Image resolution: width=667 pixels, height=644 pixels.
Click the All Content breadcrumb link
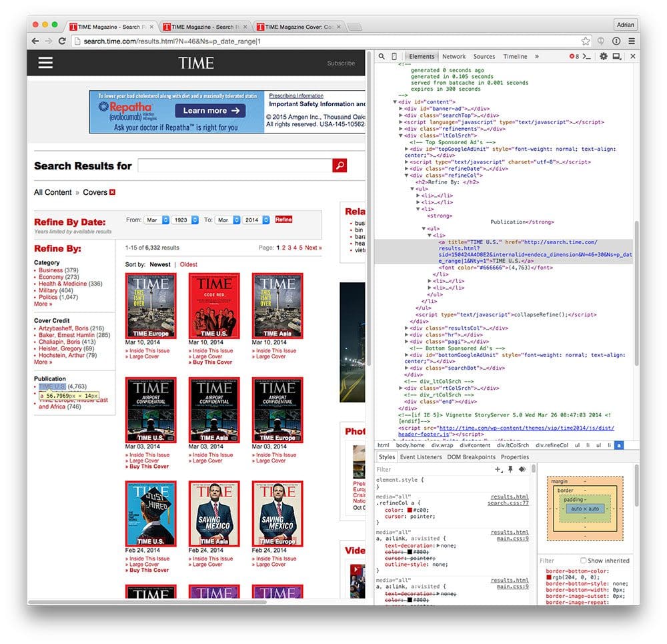[x=53, y=192]
